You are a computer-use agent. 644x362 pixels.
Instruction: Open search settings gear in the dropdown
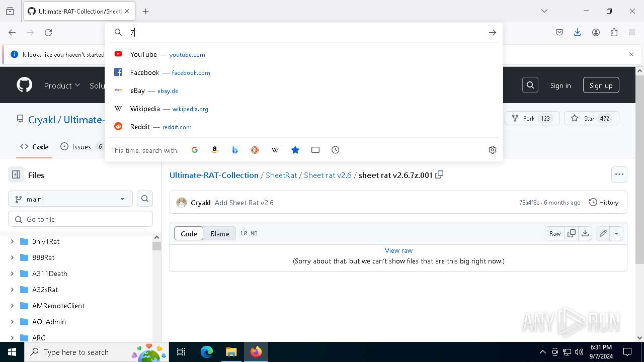pyautogui.click(x=493, y=150)
